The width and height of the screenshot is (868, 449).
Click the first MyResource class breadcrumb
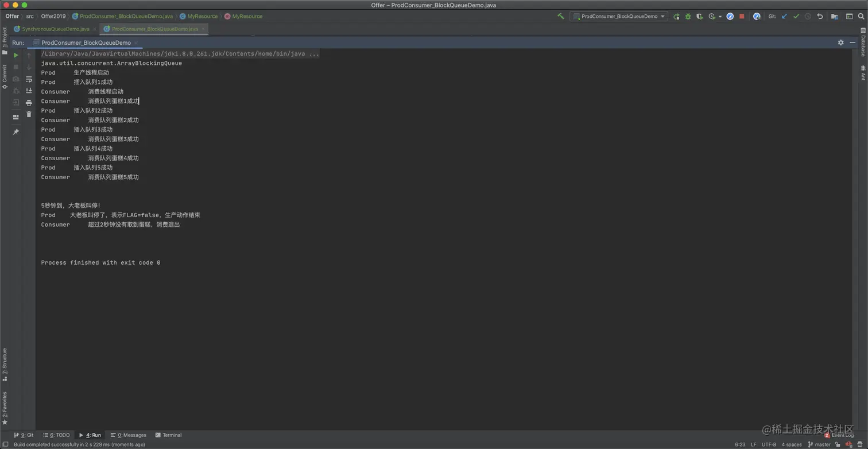199,17
